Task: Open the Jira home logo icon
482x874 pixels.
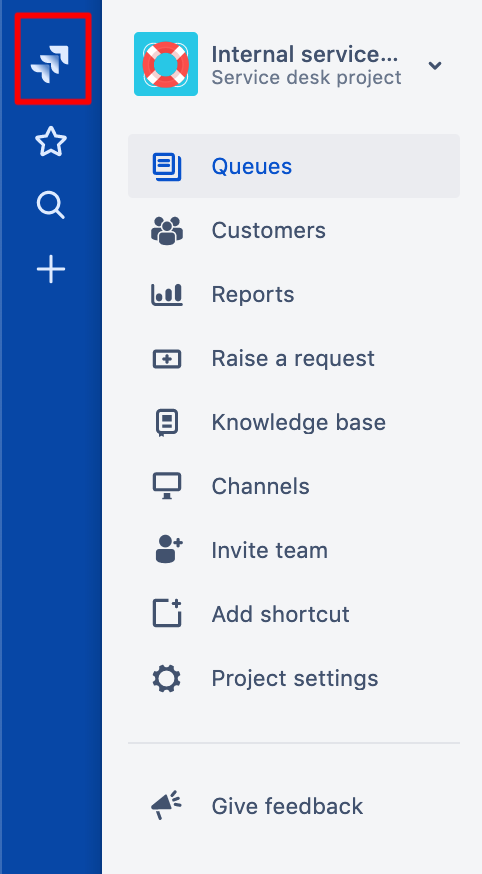Action: 51,64
